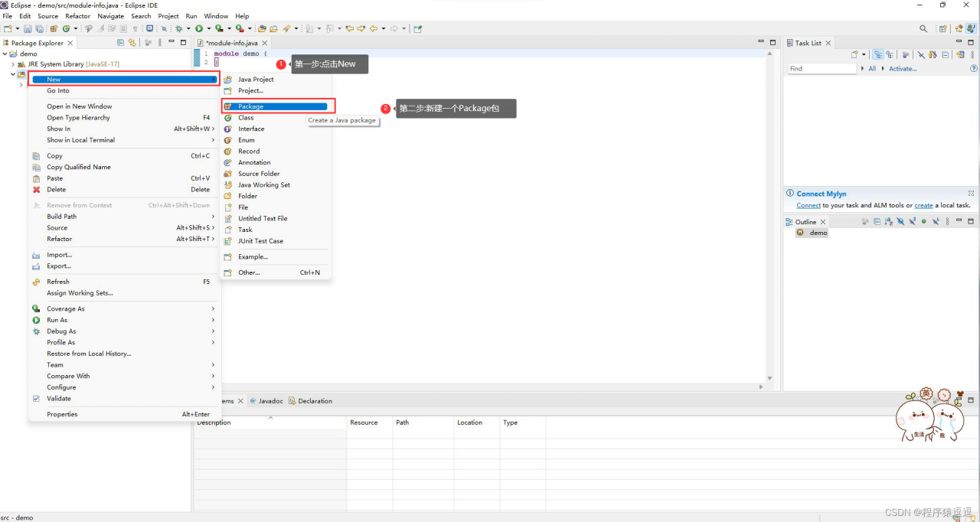This screenshot has width=980, height=522.
Task: Toggle the Validate checkbox in the context menu
Action: pyautogui.click(x=36, y=398)
